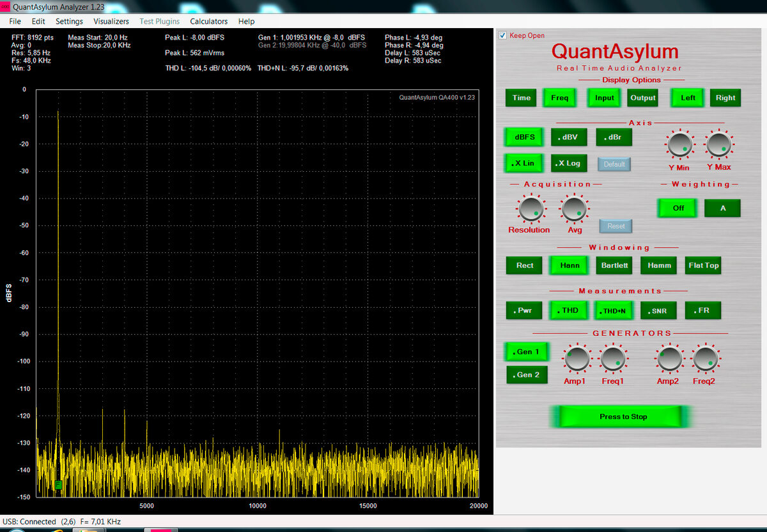
Task: Select the Rect window
Action: pos(525,265)
